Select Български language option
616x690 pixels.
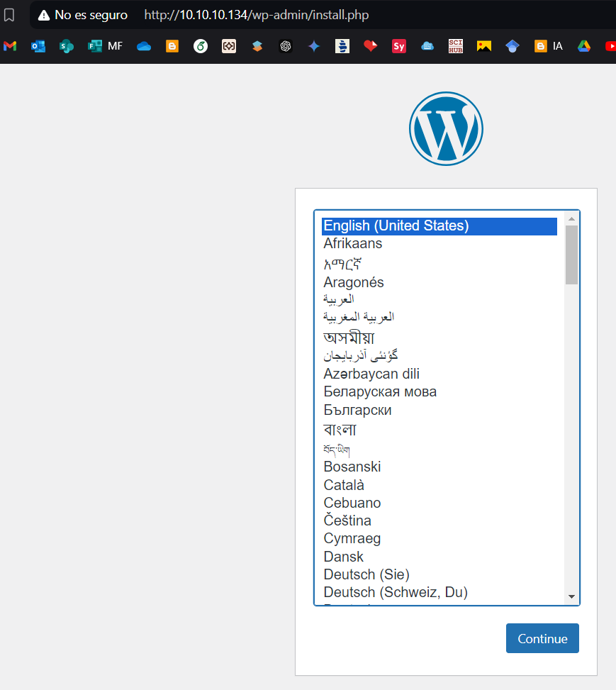[x=439, y=410]
